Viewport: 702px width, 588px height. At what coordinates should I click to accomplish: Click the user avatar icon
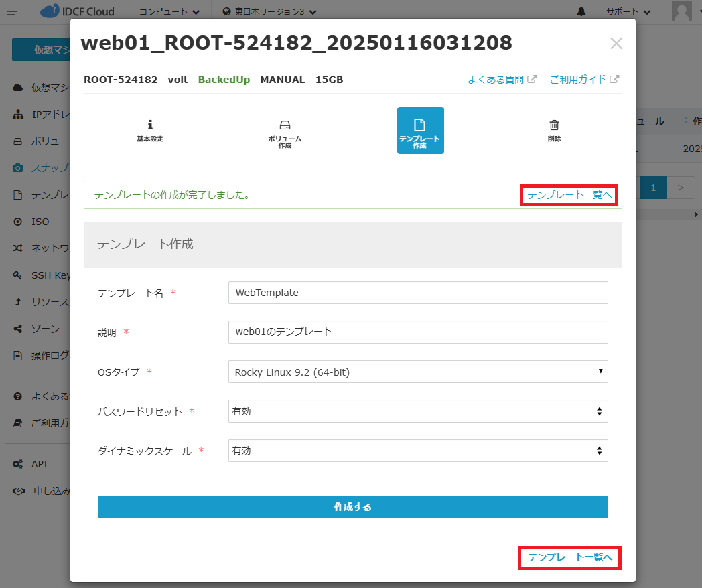coord(682,11)
